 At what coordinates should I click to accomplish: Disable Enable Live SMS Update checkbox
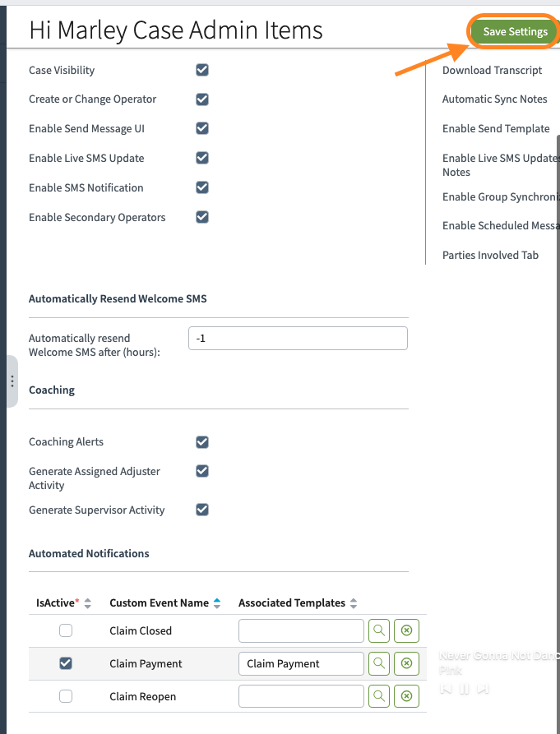202,158
